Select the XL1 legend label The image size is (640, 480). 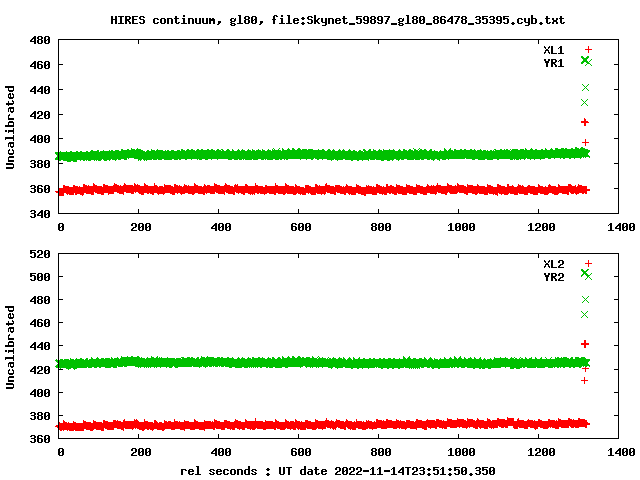(553, 50)
